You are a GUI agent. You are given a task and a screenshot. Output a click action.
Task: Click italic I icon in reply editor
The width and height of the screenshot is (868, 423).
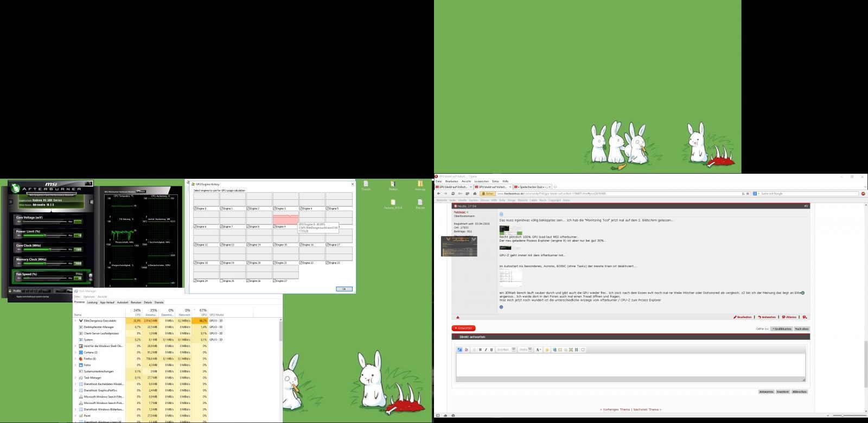(x=486, y=350)
